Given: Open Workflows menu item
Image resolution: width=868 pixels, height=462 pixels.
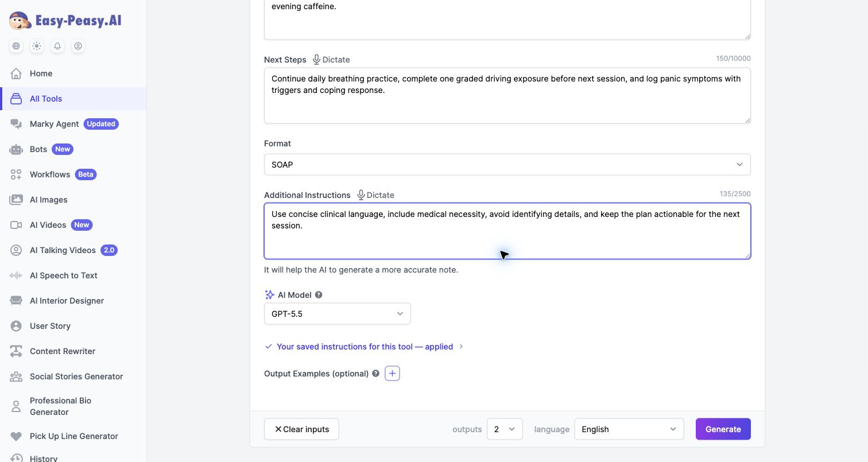Looking at the screenshot, I should click(73, 174).
